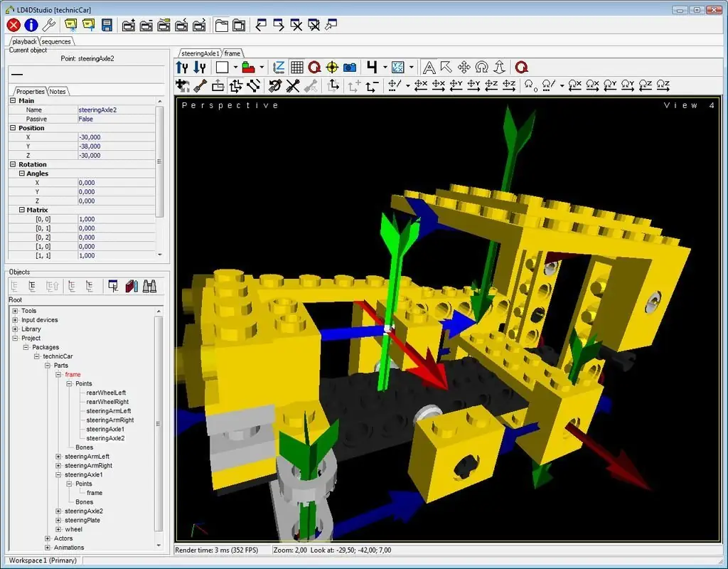Open the move step dropdown arrow
The image size is (728, 569).
point(407,85)
